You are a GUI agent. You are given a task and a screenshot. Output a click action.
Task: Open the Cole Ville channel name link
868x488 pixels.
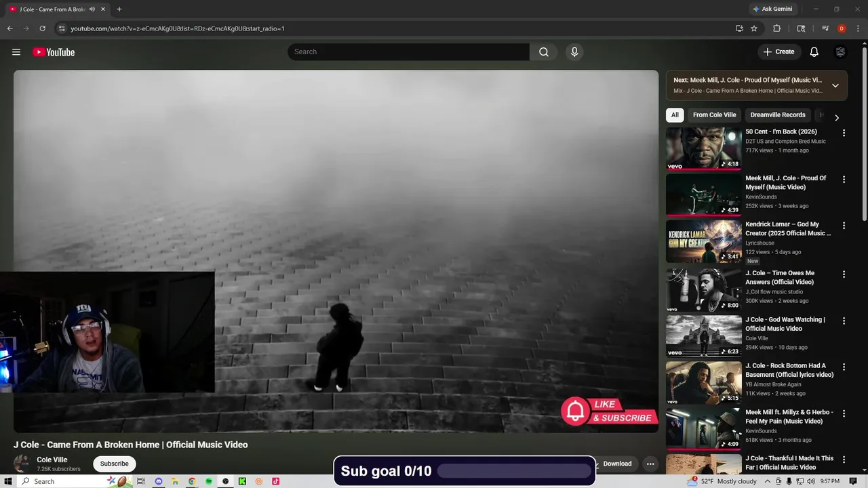pyautogui.click(x=52, y=460)
